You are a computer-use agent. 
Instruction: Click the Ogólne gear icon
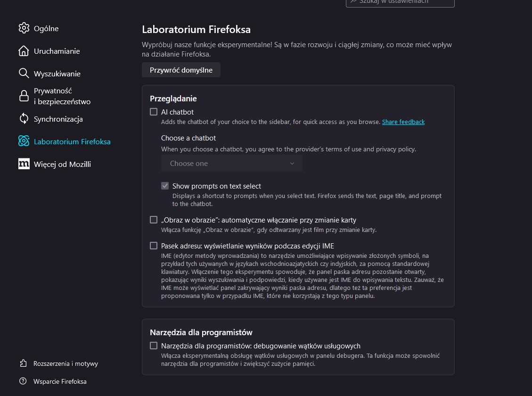(x=24, y=28)
